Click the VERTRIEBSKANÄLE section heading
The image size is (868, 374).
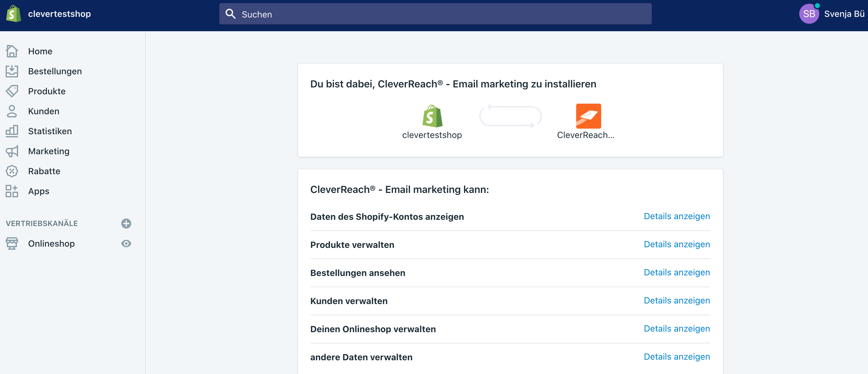[x=42, y=224]
